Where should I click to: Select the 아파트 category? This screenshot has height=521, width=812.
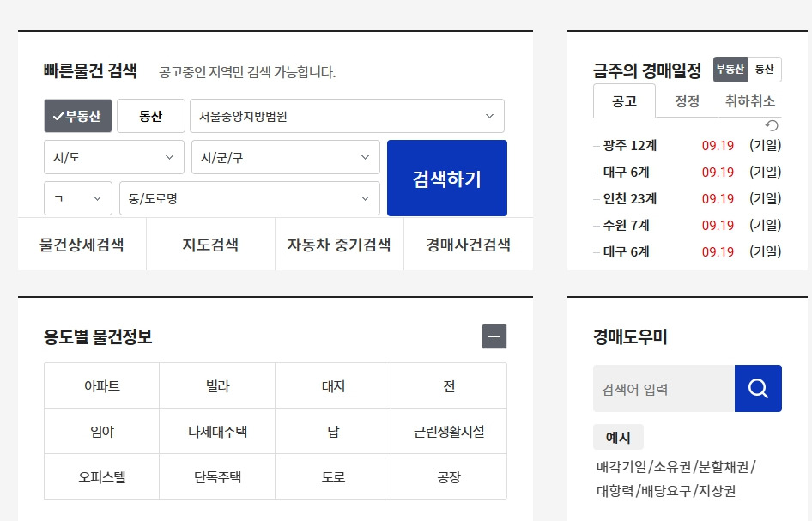click(x=102, y=386)
